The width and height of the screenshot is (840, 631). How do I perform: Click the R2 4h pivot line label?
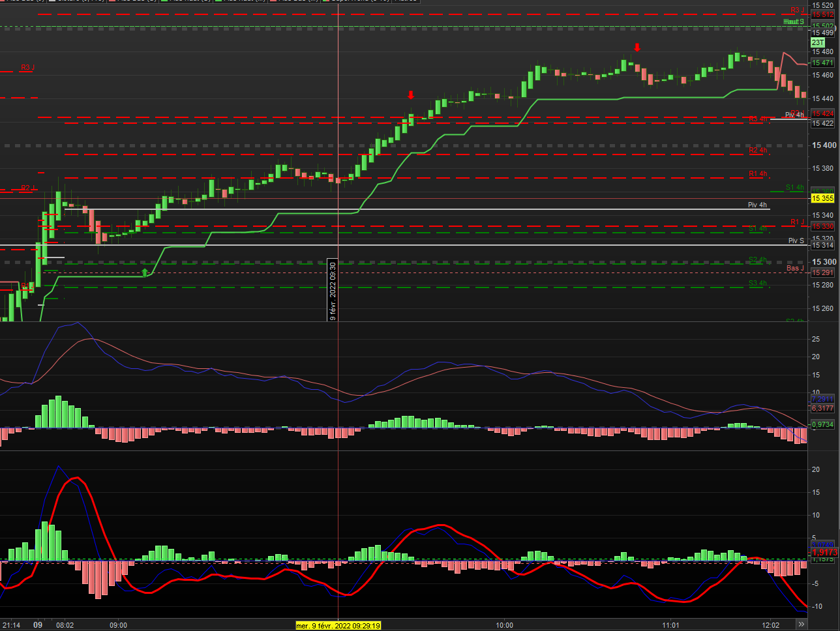758,151
